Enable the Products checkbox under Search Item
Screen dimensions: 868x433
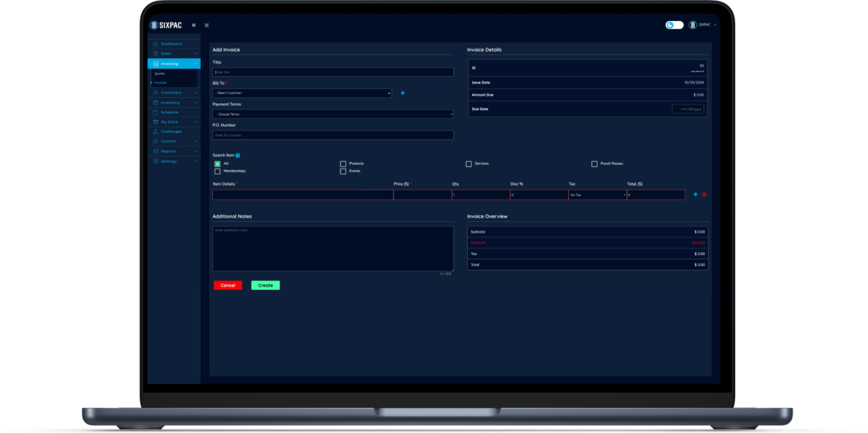[x=343, y=164]
